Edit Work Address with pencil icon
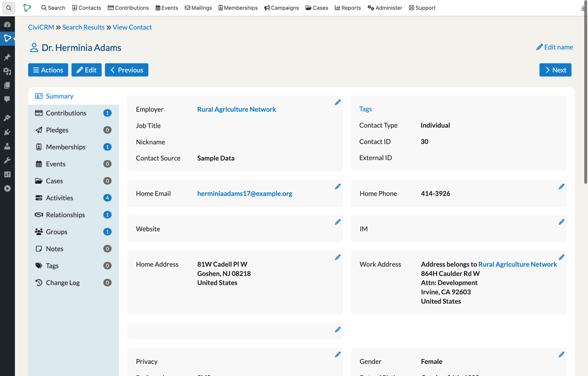Screen dimensions: 588x376 tap(562, 257)
